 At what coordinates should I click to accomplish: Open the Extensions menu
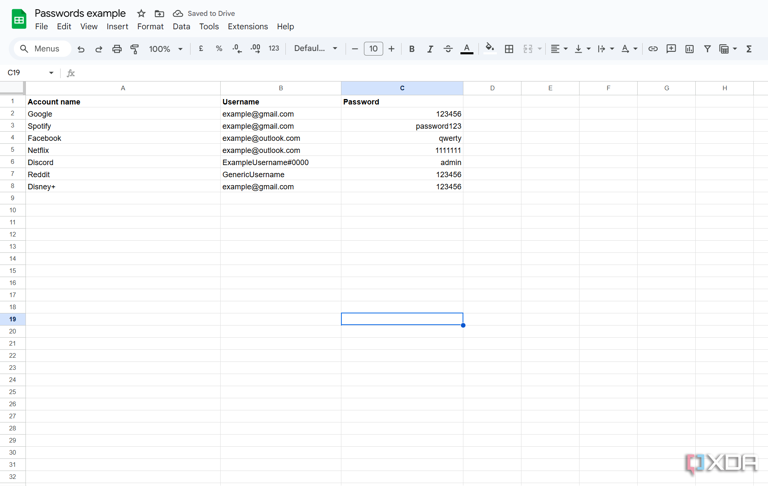coord(247,27)
